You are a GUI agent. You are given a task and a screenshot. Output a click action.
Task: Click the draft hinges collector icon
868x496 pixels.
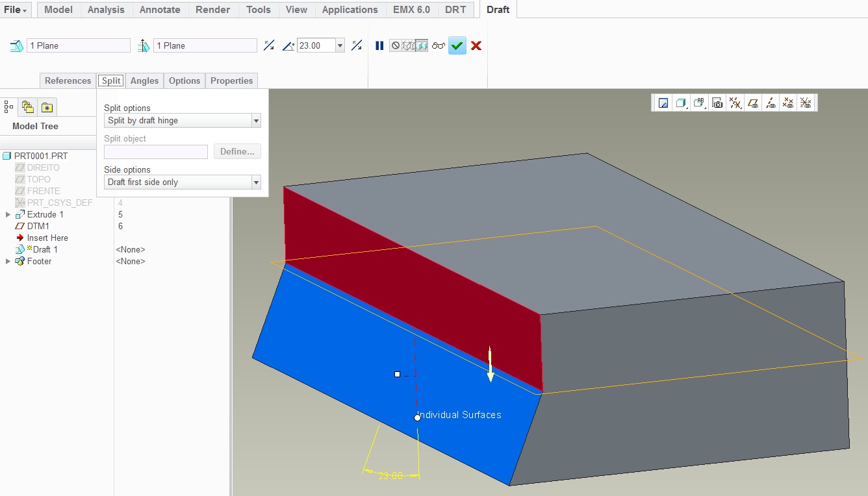(x=17, y=45)
